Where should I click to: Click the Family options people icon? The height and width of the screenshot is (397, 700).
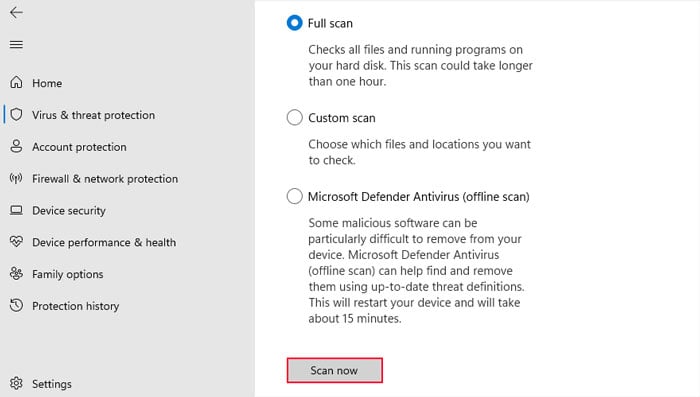pyautogui.click(x=16, y=273)
